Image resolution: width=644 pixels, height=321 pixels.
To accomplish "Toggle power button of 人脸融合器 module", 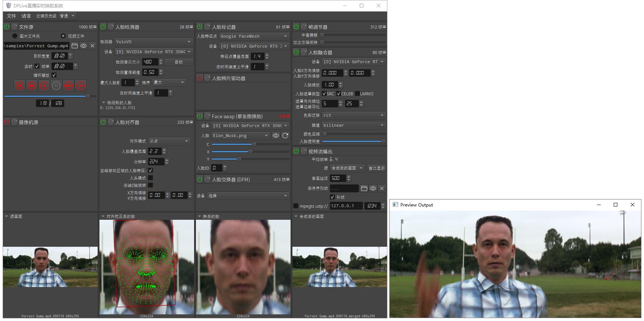I will [296, 52].
